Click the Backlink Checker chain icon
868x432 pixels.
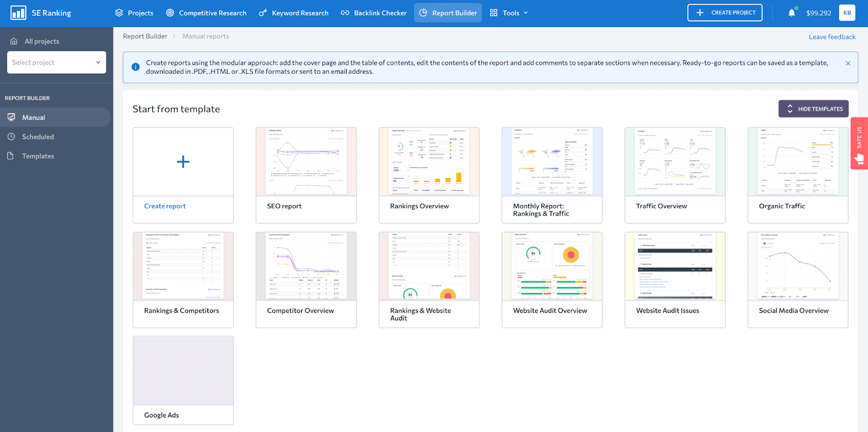[345, 12]
